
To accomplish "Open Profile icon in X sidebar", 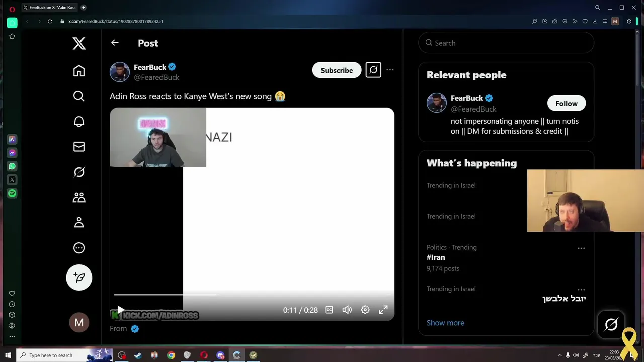I will (x=79, y=223).
